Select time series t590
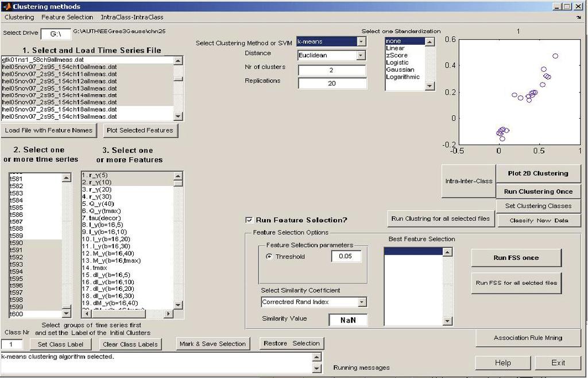Screen dimensions: 588x378 click(x=36, y=243)
